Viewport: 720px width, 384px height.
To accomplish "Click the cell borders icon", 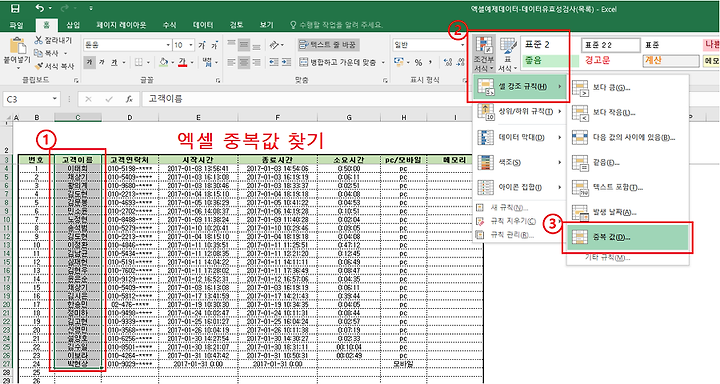I will click(x=139, y=62).
